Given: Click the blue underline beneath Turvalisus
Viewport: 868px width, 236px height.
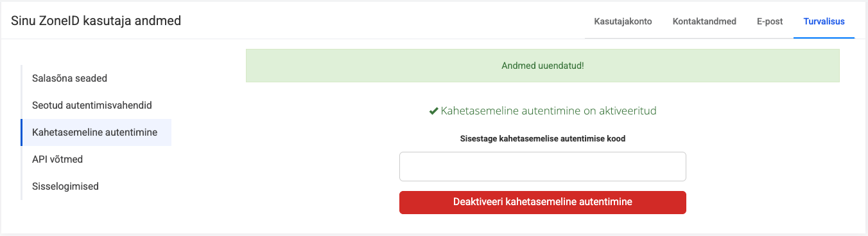Looking at the screenshot, I should [x=824, y=38].
